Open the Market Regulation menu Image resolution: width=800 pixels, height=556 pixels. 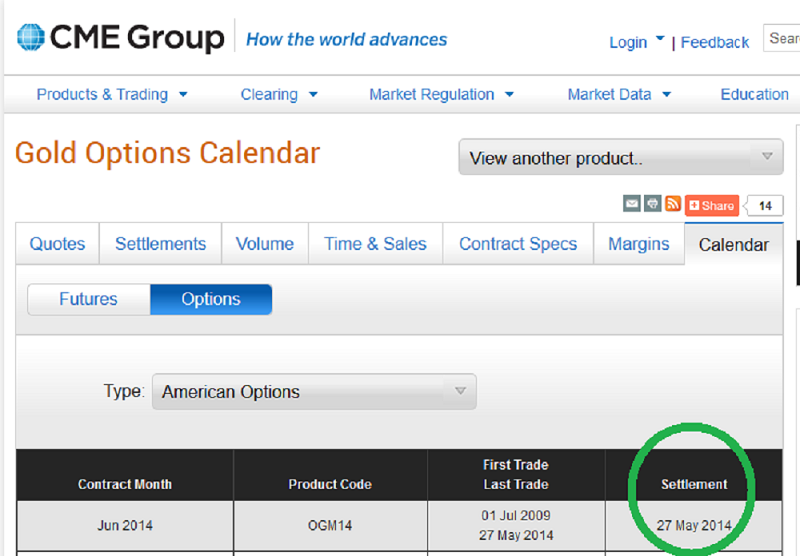click(441, 95)
